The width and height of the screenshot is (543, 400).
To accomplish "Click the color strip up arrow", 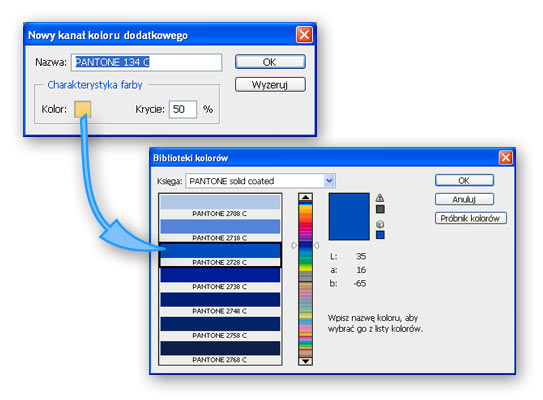I will click(305, 197).
